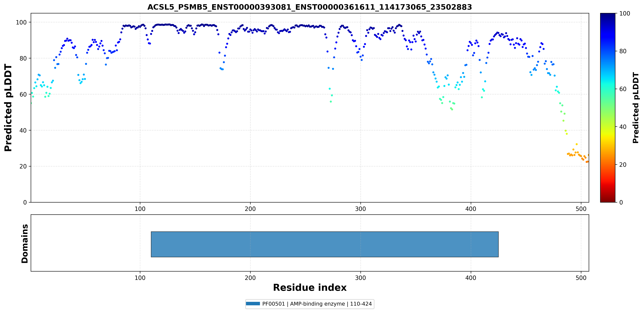Viewport: 644px width, 313px height.
Task: Click the 100 tick on the y-axis
Action: point(21,22)
